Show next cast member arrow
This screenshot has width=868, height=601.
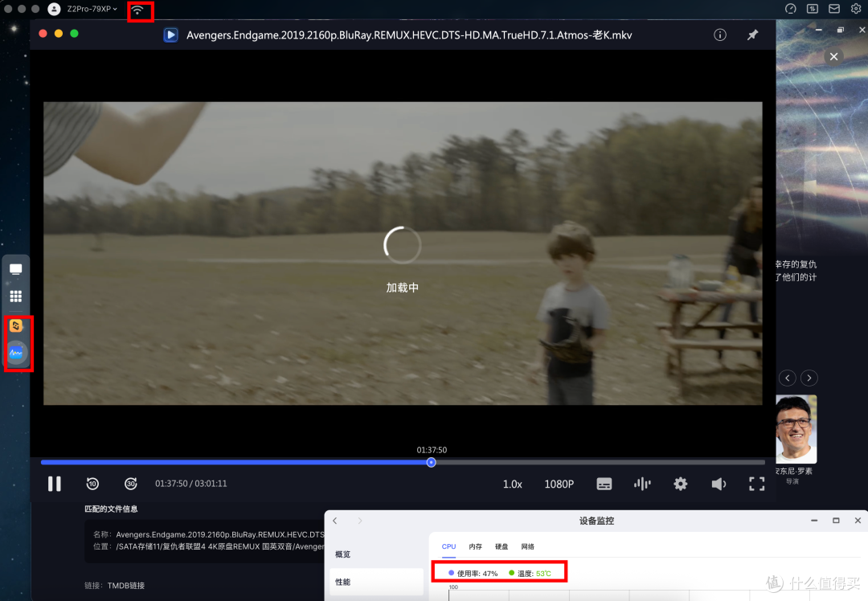click(809, 378)
